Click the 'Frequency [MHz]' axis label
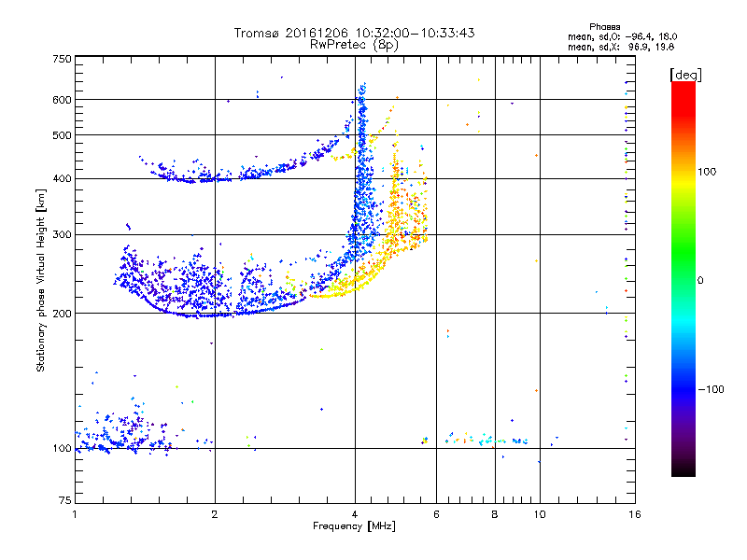The width and height of the screenshot is (747, 560). tap(354, 526)
